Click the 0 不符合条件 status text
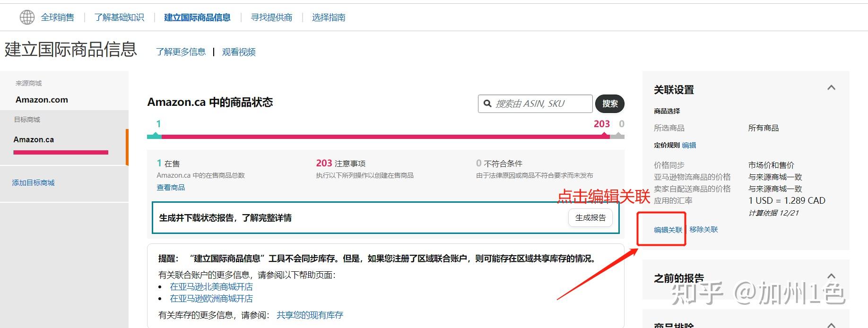This screenshot has width=868, height=328. click(499, 164)
